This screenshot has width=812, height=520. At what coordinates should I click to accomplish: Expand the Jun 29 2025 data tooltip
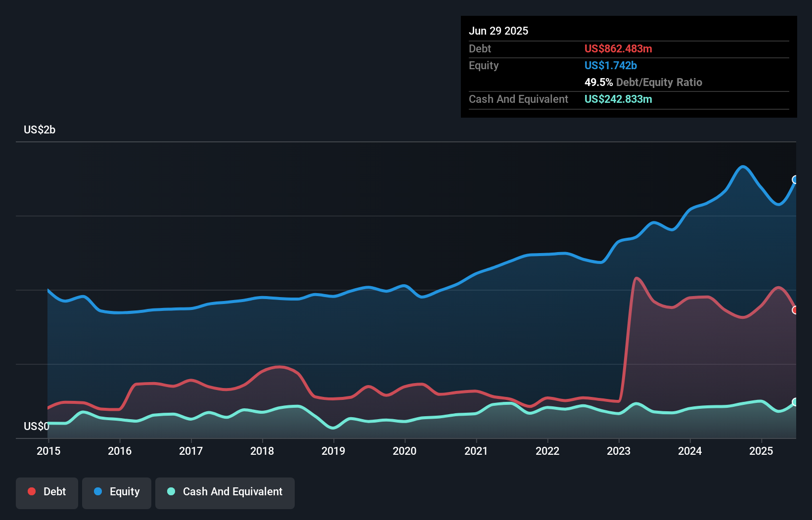coord(499,31)
